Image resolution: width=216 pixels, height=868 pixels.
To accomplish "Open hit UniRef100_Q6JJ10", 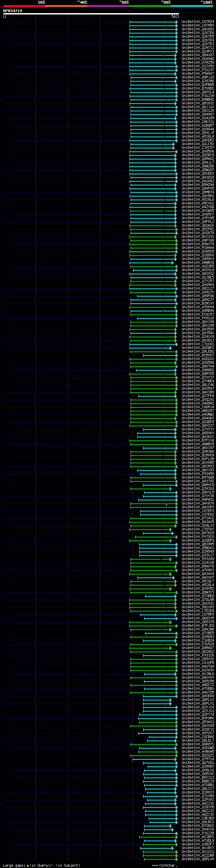I will pyautogui.click(x=198, y=107).
